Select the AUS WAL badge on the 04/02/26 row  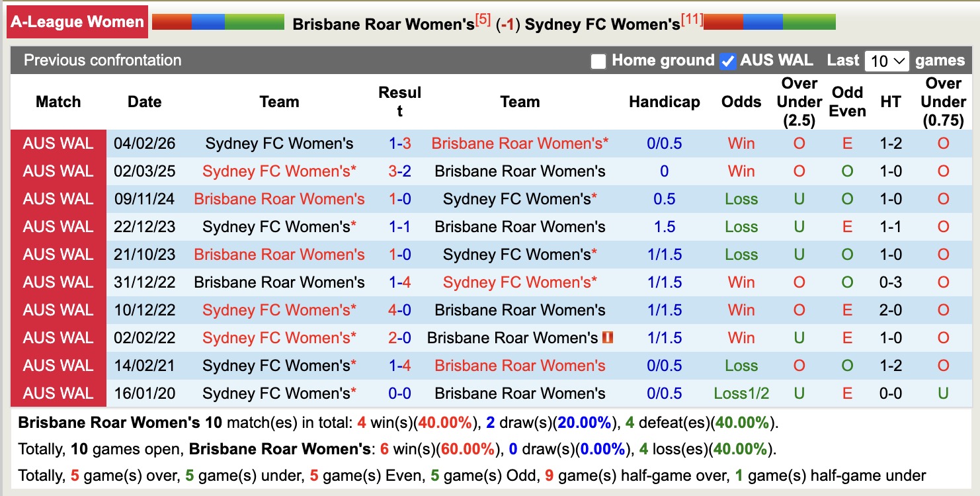[58, 143]
